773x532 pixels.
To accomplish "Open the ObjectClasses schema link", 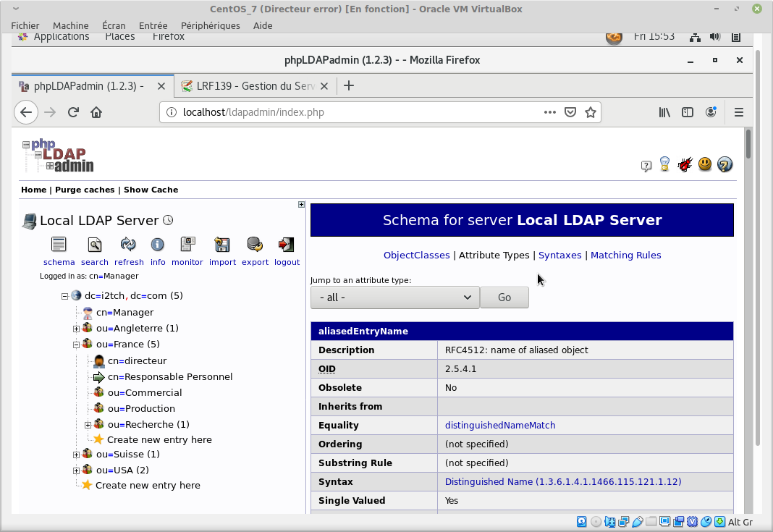I will (x=416, y=255).
